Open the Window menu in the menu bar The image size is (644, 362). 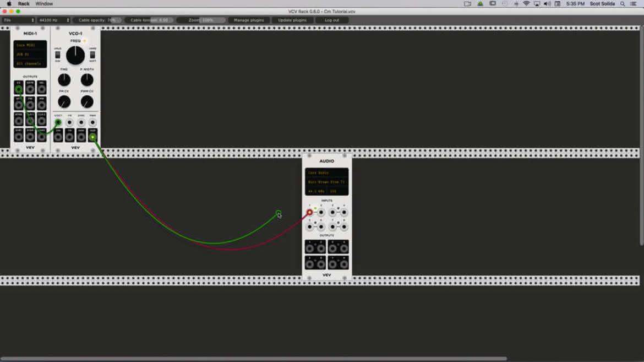pos(44,4)
